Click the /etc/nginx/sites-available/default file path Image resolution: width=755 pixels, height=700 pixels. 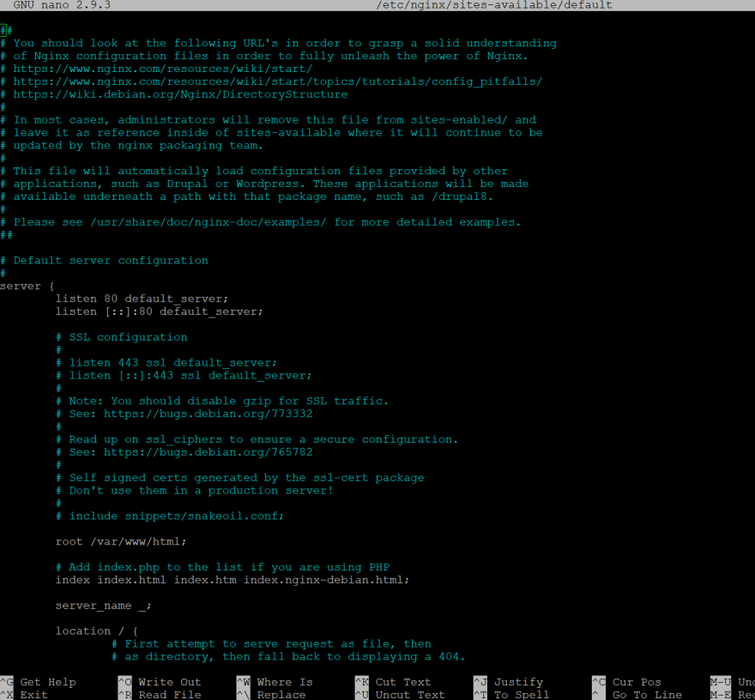(494, 5)
